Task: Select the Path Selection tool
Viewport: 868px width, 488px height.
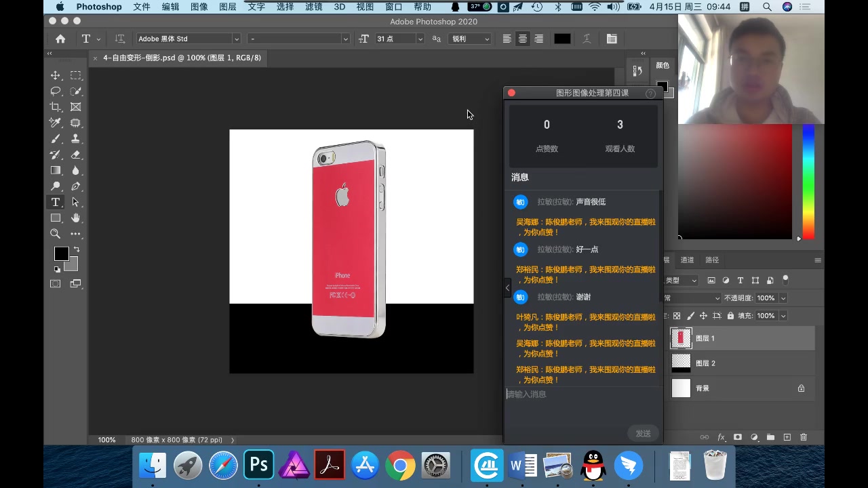Action: point(76,202)
